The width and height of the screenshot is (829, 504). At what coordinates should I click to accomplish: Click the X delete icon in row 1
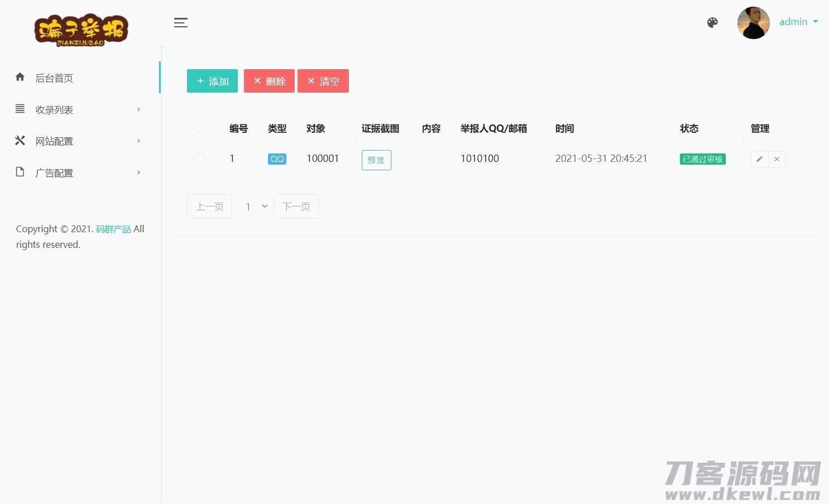coord(777,159)
